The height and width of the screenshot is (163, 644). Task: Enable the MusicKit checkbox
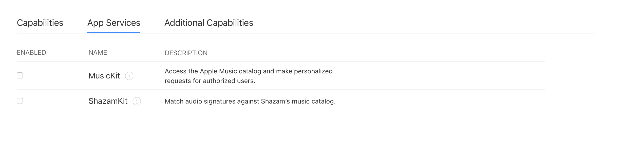click(20, 75)
